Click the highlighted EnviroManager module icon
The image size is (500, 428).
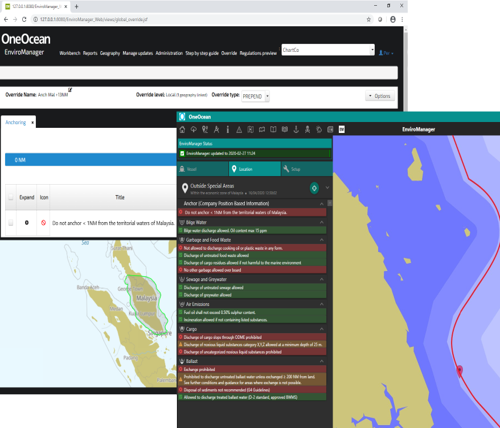tap(342, 129)
